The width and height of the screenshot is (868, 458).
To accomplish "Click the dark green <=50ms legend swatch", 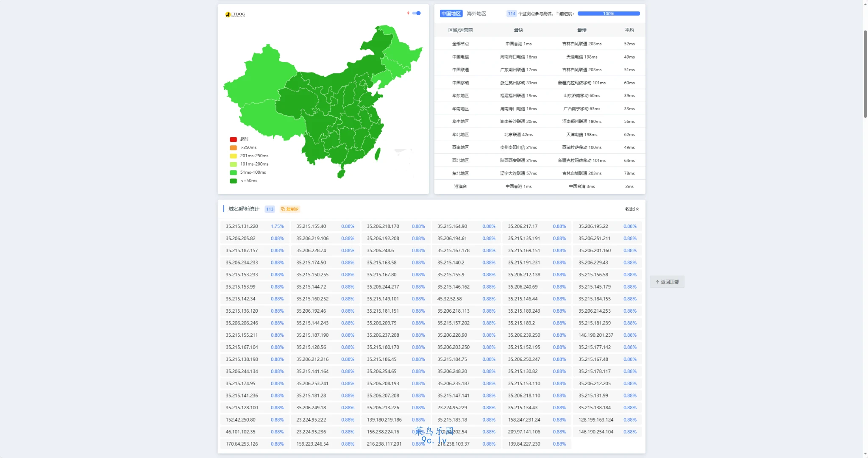I will pos(233,181).
